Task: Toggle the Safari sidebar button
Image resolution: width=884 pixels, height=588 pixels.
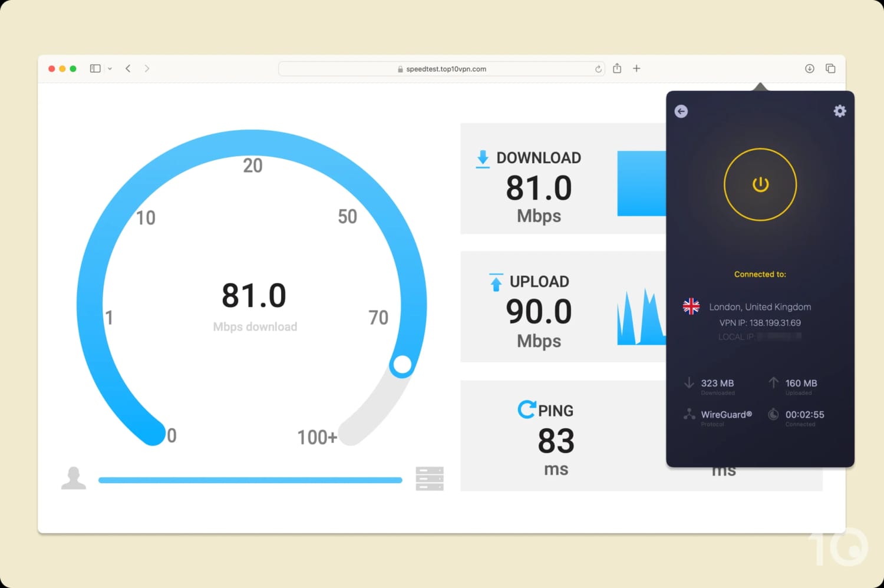Action: [95, 69]
